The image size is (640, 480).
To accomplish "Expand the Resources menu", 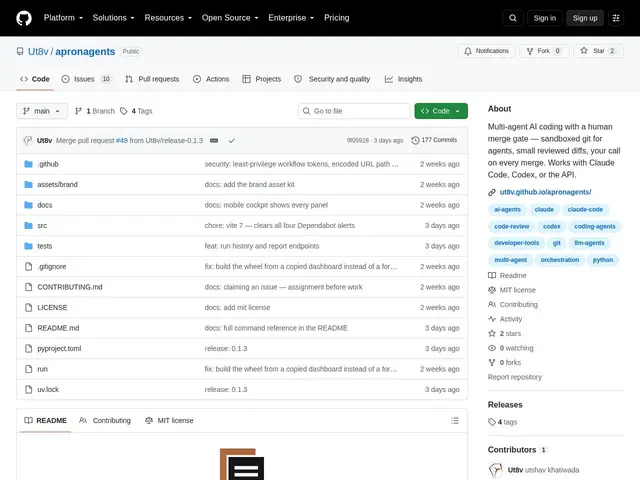I will pos(168,18).
